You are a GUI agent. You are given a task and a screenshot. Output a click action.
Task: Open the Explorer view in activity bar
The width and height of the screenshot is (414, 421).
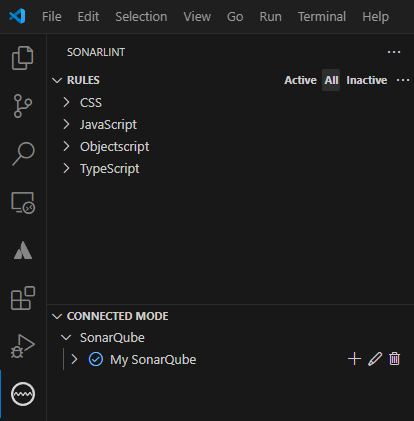point(23,58)
